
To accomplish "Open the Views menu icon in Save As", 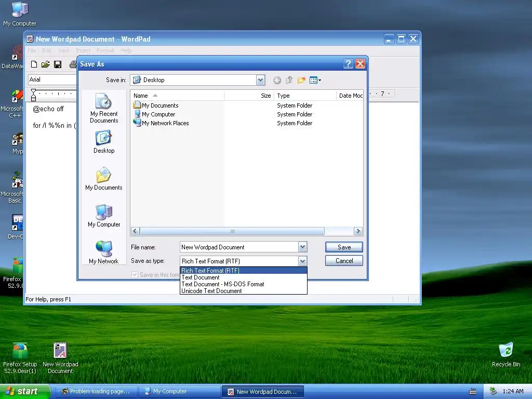I will [x=315, y=80].
